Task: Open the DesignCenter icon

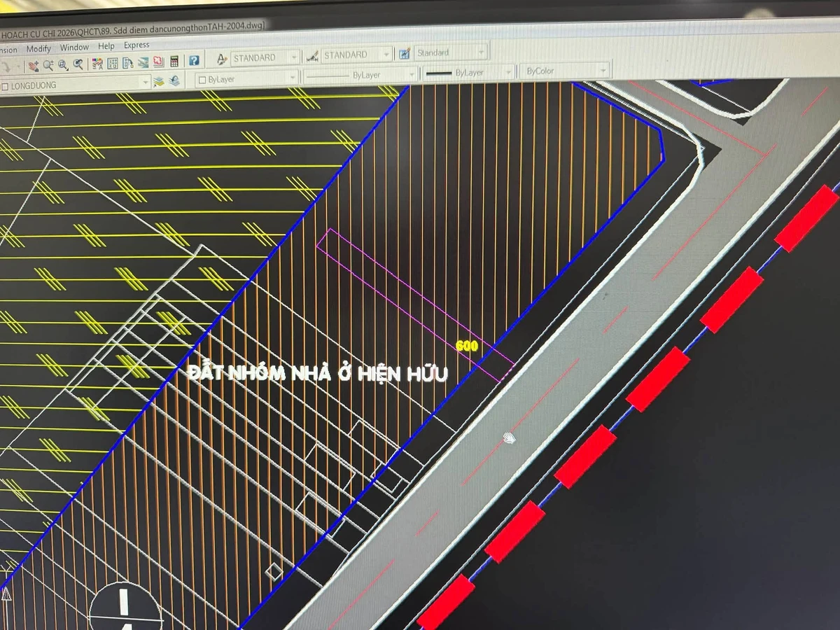Action: 112,63
